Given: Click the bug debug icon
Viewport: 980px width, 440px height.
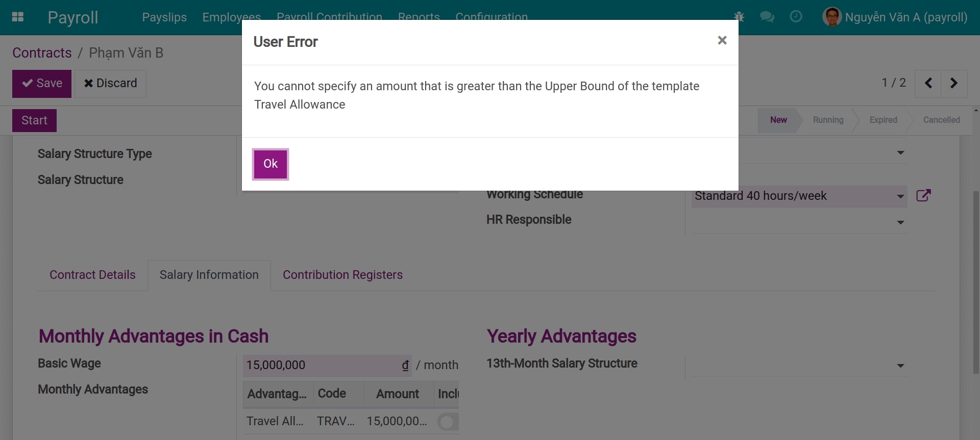Looking at the screenshot, I should 739,17.
